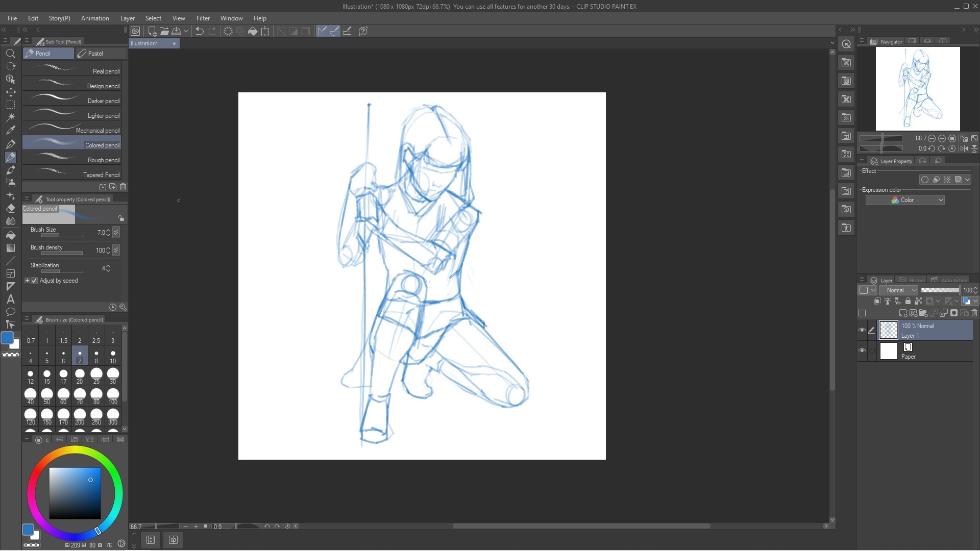
Task: Toggle visibility of the Paper layer
Action: pyautogui.click(x=862, y=350)
